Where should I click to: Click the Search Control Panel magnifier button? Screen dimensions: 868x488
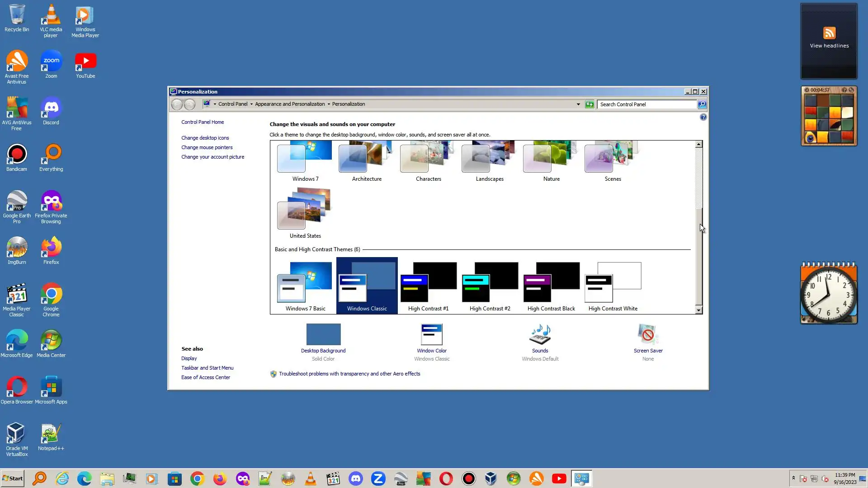[x=702, y=104]
